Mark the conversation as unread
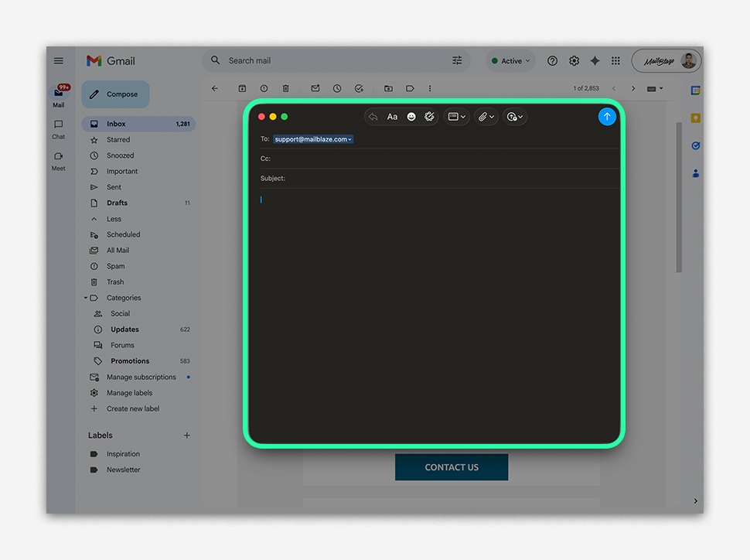Viewport: 750px width, 560px height. [315, 88]
